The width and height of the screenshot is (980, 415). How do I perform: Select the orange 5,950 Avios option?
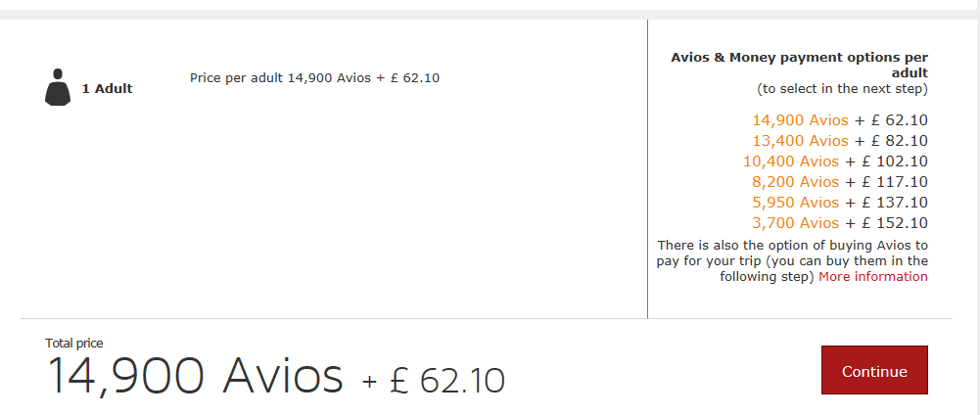795,203
